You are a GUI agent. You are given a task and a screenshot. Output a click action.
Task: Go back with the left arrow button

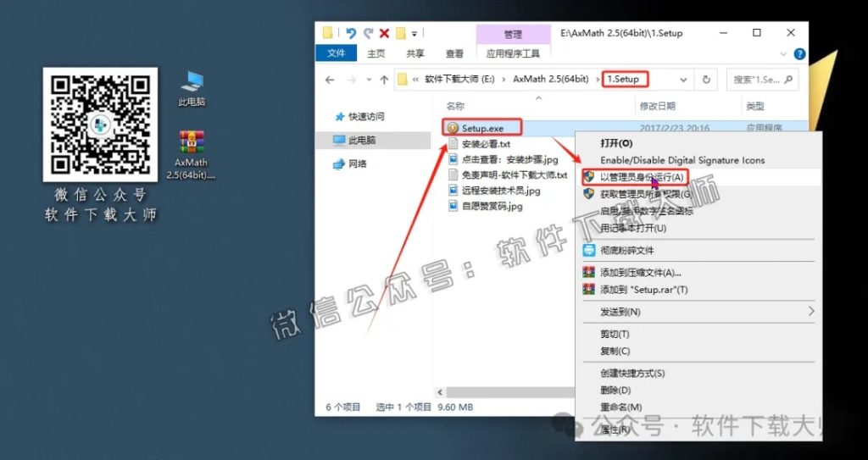(x=330, y=80)
